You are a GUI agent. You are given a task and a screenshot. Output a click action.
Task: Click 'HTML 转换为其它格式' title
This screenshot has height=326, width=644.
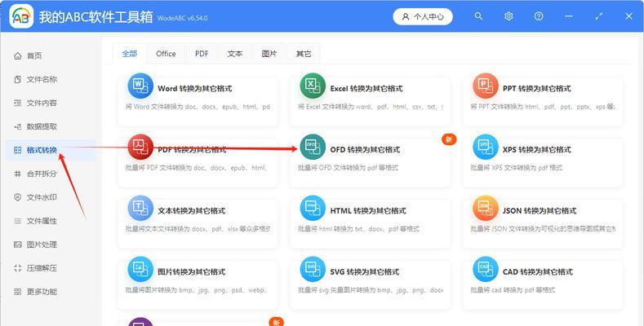[x=368, y=211]
